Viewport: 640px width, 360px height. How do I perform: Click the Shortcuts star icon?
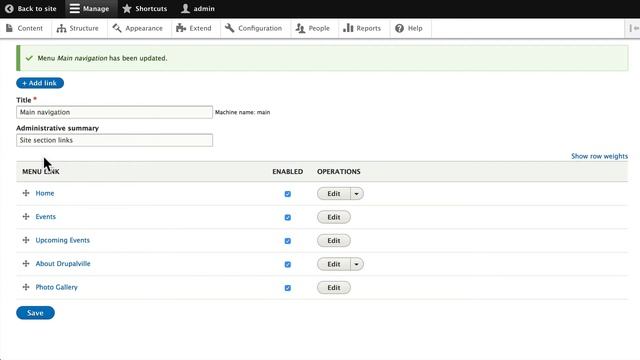coord(127,9)
